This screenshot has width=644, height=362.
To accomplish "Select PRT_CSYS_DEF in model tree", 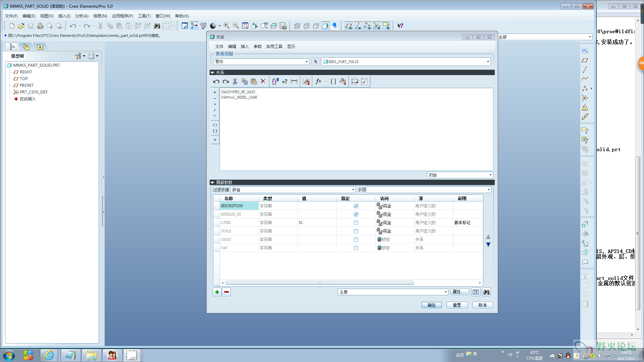I will pyautogui.click(x=34, y=92).
